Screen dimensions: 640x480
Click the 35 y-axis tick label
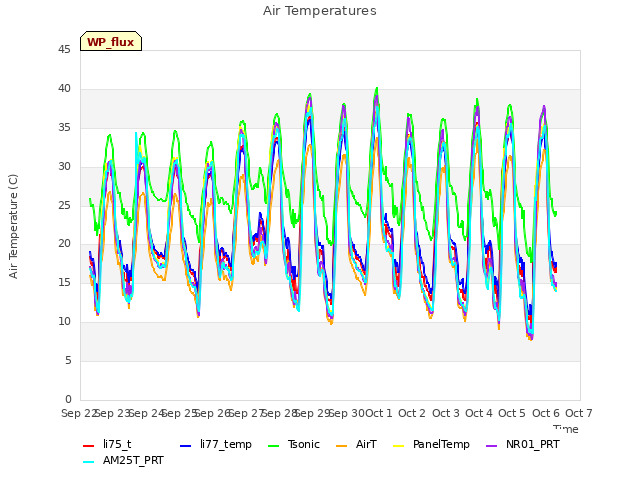tap(64, 128)
